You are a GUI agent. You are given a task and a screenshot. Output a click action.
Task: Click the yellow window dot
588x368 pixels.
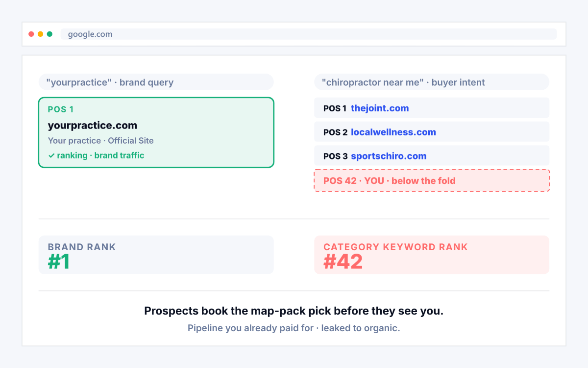point(41,34)
